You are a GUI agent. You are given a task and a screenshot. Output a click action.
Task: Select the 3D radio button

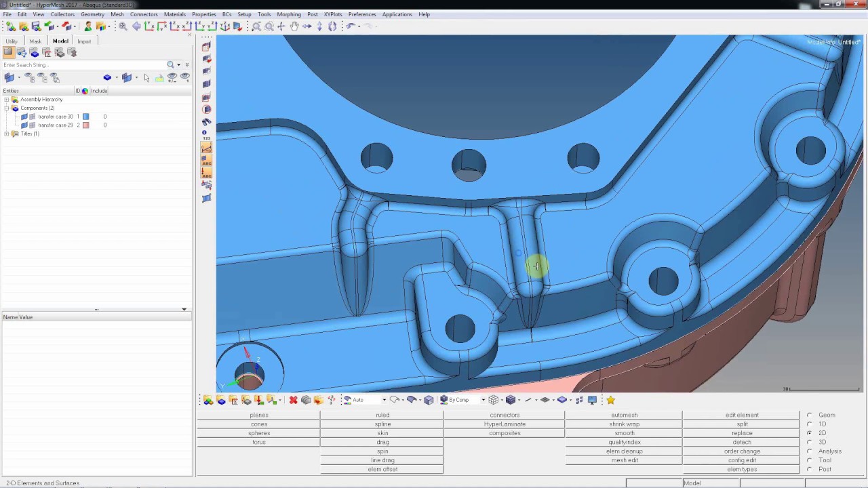[x=809, y=442]
